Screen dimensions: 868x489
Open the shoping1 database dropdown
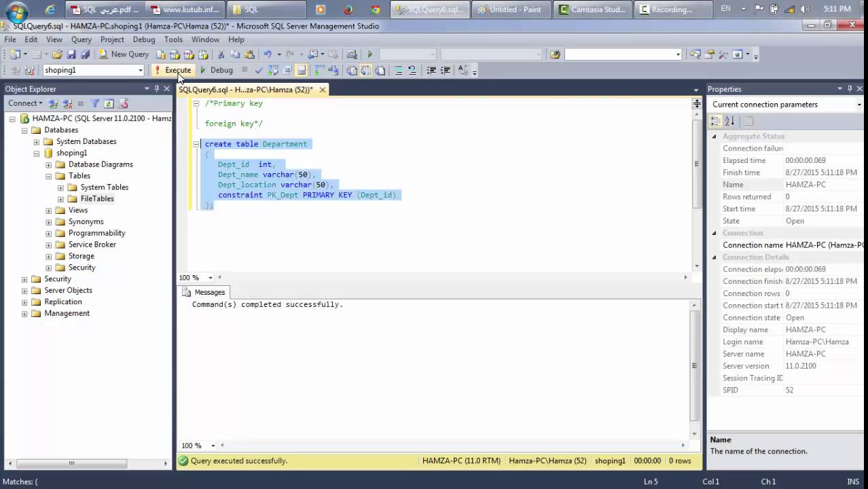[x=141, y=70]
